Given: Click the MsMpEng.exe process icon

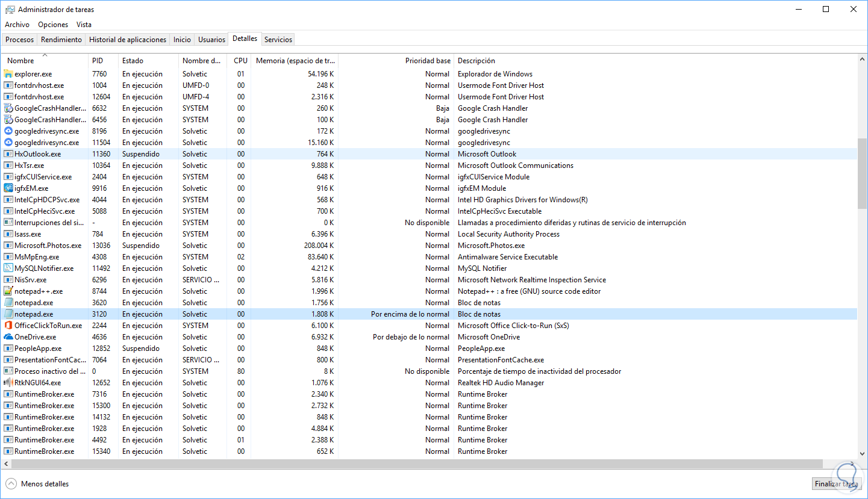Looking at the screenshot, I should [8, 257].
